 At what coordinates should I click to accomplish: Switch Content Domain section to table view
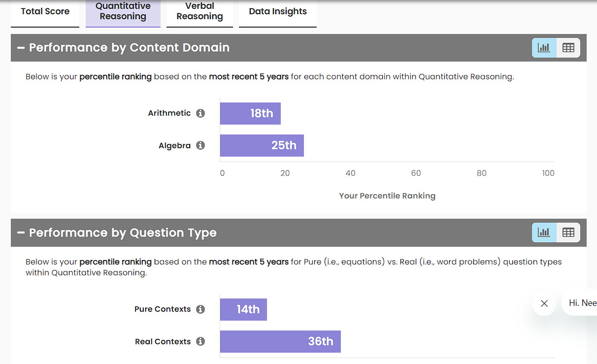[x=568, y=48]
